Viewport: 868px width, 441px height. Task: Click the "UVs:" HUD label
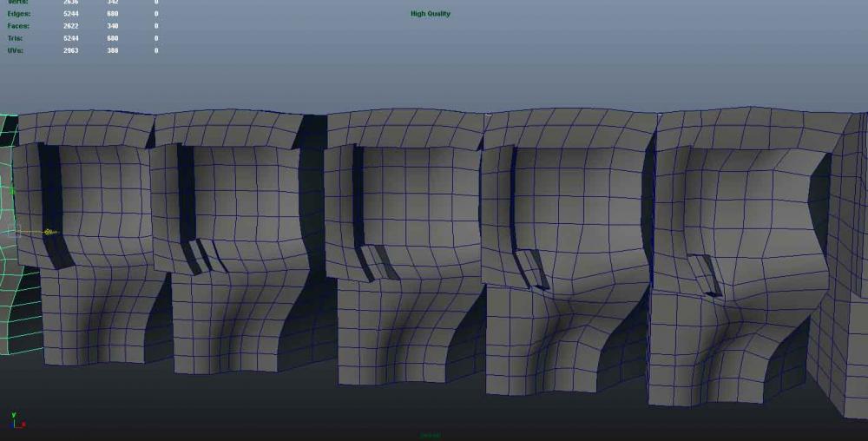click(16, 50)
